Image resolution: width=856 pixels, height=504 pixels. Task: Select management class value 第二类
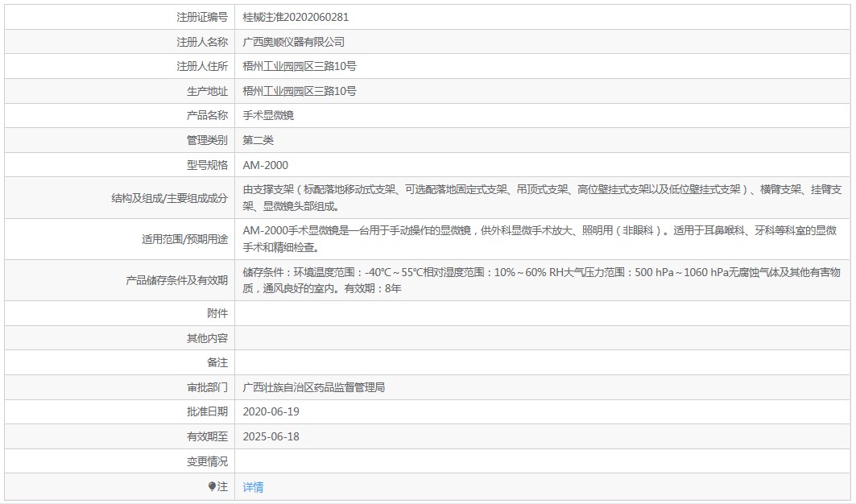(258, 140)
